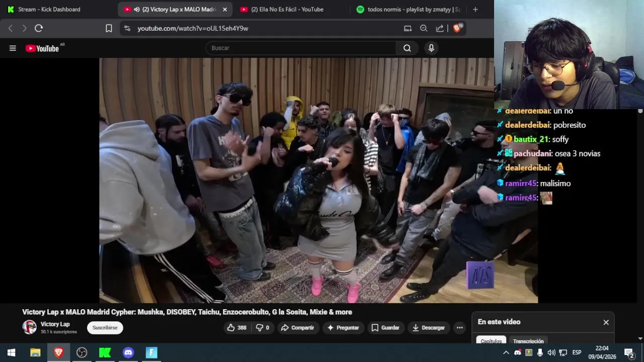
Task: Select the Transcripción chip
Action: pos(528,341)
